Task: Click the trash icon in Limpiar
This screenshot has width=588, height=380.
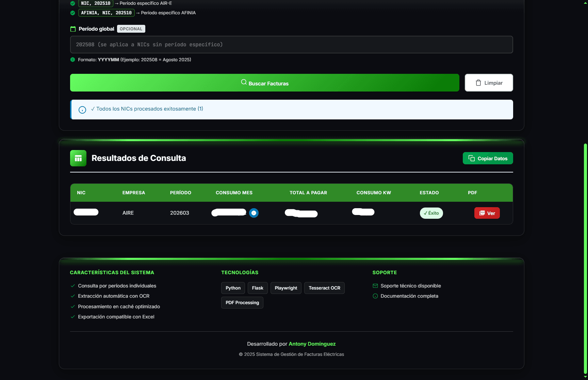Action: pyautogui.click(x=478, y=83)
